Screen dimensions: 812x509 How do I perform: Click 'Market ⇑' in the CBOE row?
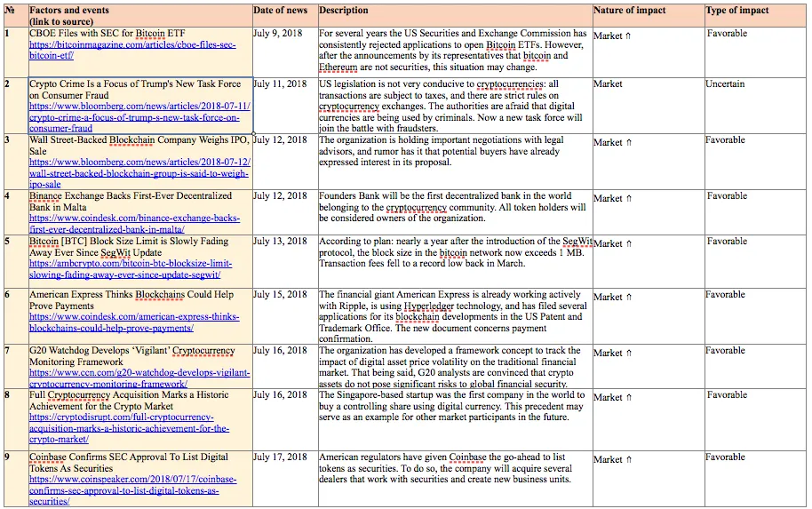pyautogui.click(x=613, y=36)
